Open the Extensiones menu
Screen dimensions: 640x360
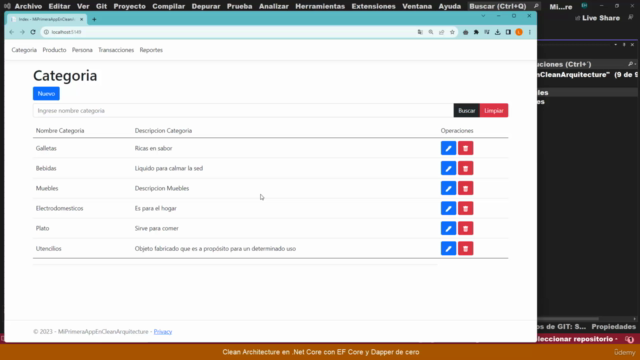coord(373,6)
